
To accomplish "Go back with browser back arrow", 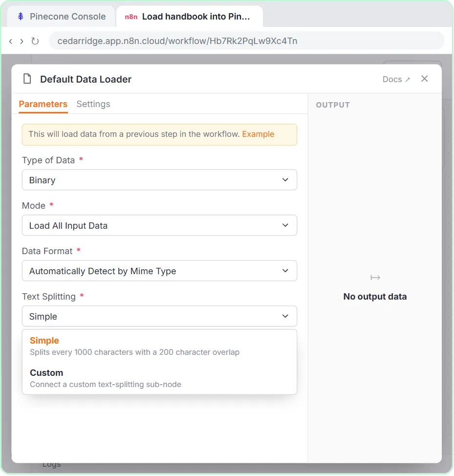I will tap(11, 41).
